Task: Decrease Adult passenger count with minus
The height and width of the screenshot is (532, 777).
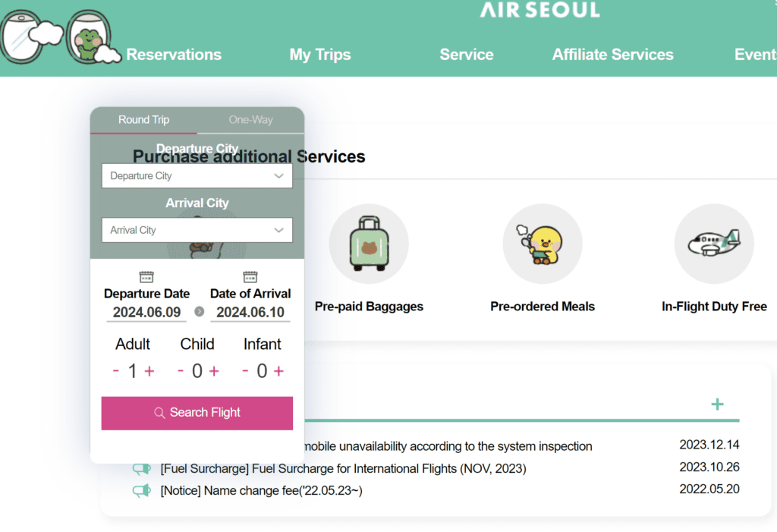Action: click(116, 371)
